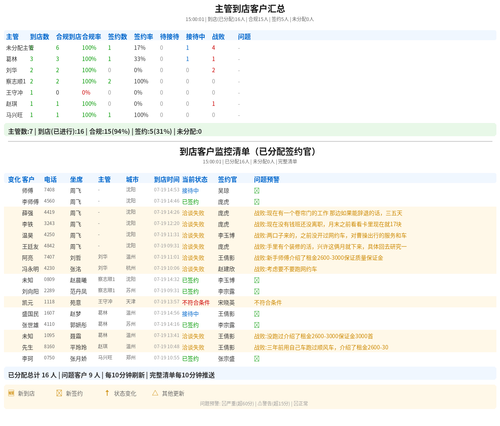
Task: Select supervisor 马兴旺 in the summary table
Action: coord(14,115)
